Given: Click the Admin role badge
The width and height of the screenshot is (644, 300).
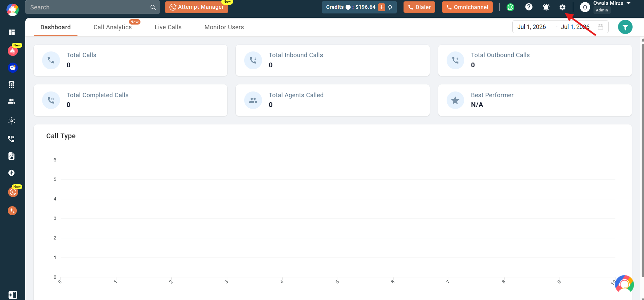Looking at the screenshot, I should click(602, 10).
